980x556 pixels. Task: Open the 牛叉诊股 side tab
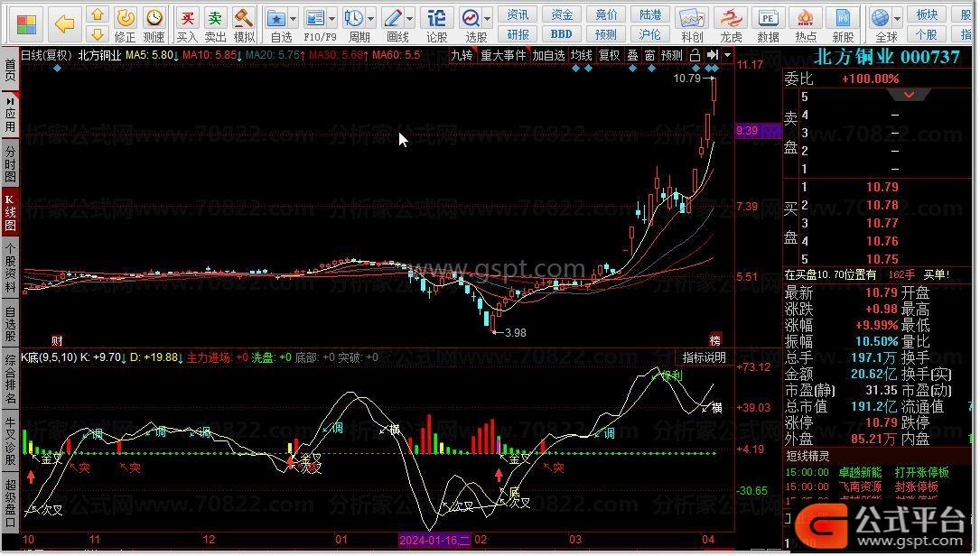10,441
